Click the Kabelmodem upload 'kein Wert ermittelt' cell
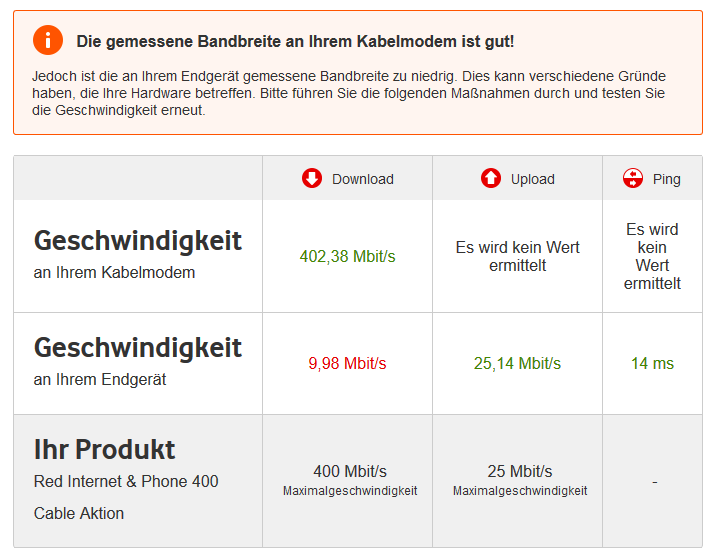 coord(517,256)
